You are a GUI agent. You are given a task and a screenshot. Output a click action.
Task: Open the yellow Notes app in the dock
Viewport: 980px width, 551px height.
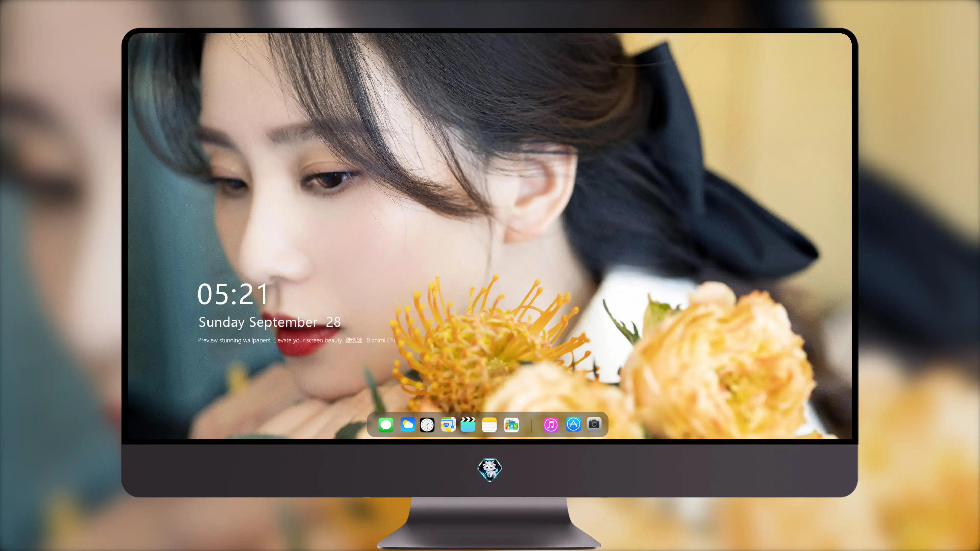point(489,425)
